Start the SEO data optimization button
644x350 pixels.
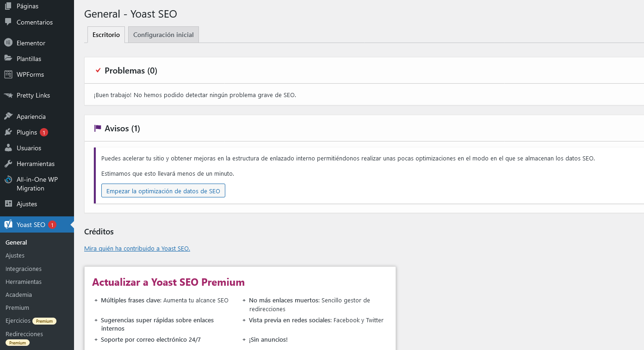(163, 191)
